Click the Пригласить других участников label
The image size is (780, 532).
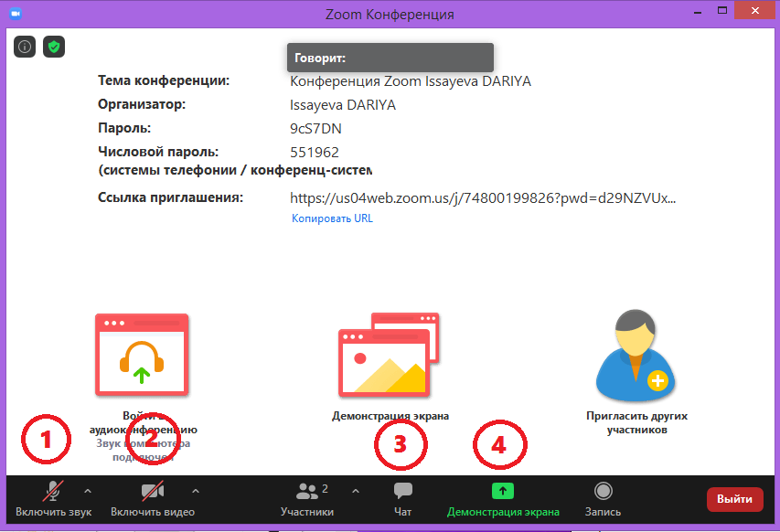point(636,422)
